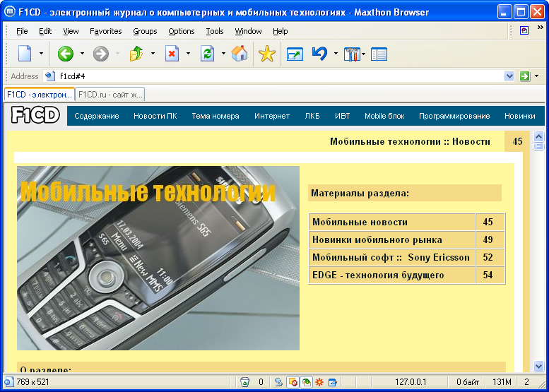Open the View menu
Screen dimensions: 549x392
pos(71,31)
